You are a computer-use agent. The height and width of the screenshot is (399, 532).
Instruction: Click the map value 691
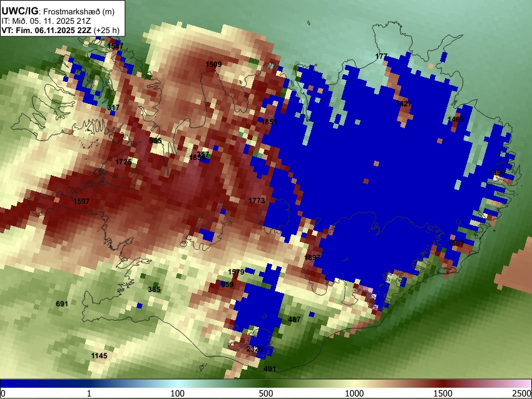pyautogui.click(x=62, y=303)
